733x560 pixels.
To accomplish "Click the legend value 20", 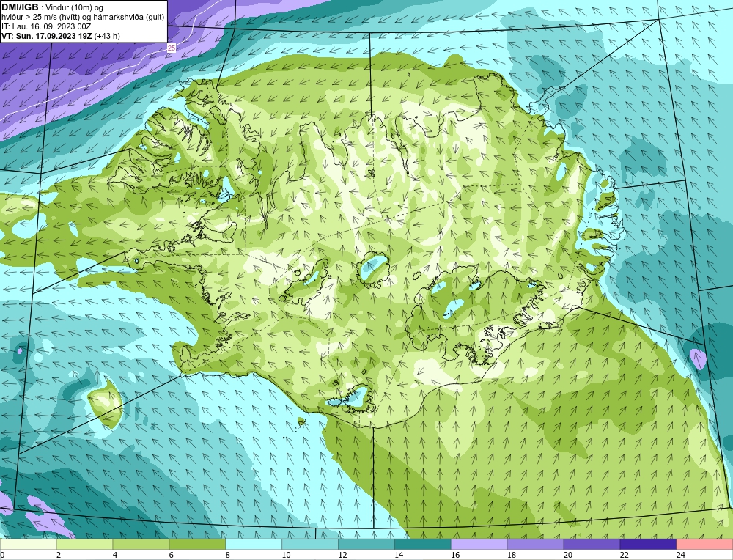I will point(567,555).
